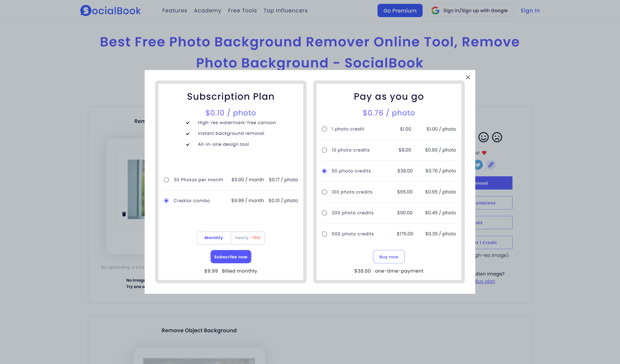Open the Features menu
Screen dimensions: 620x364
(x=175, y=11)
